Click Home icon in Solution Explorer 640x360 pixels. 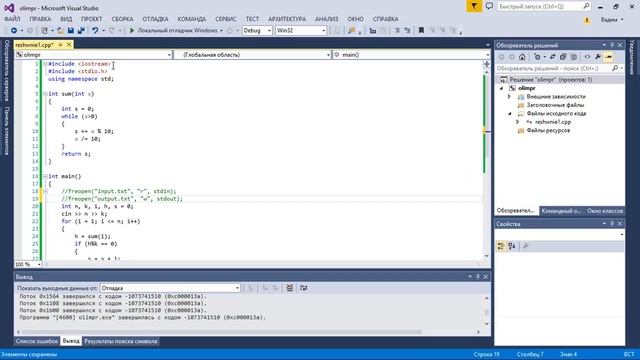click(522, 57)
